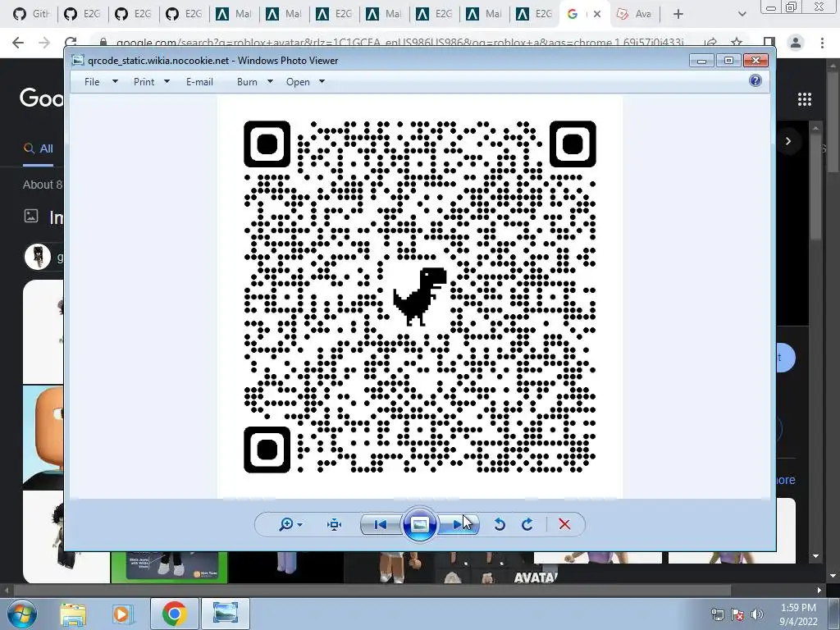Share this page icon in Chrome
840x630 pixels.
[x=710, y=43]
